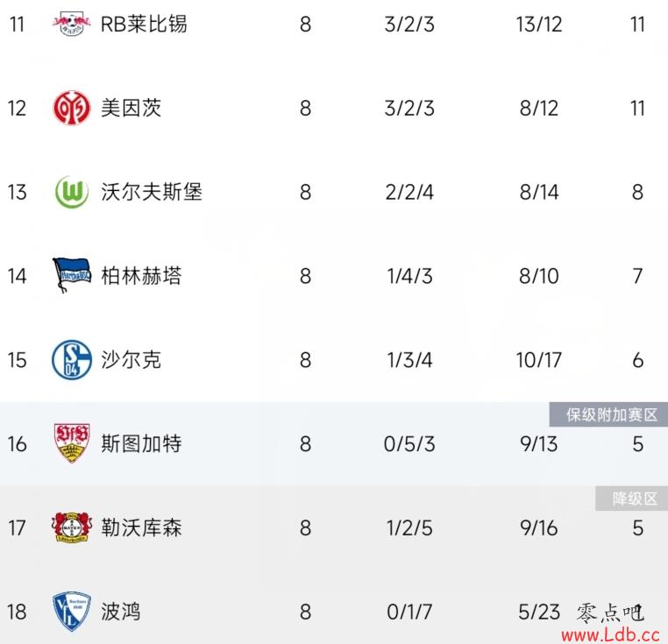Click Bochum's 5/23 goals figure
The image size is (668, 644).
coord(539,612)
